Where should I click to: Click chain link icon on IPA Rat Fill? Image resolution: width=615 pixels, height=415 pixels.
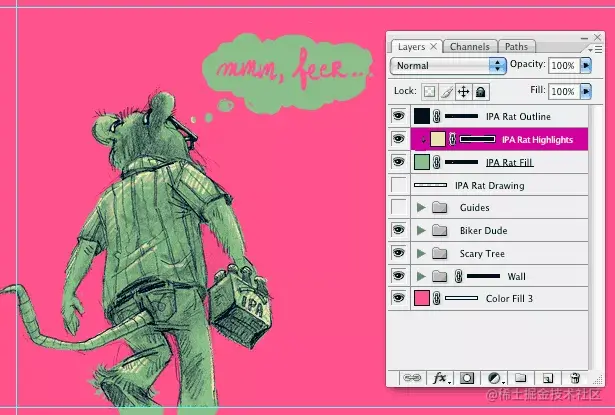click(437, 162)
